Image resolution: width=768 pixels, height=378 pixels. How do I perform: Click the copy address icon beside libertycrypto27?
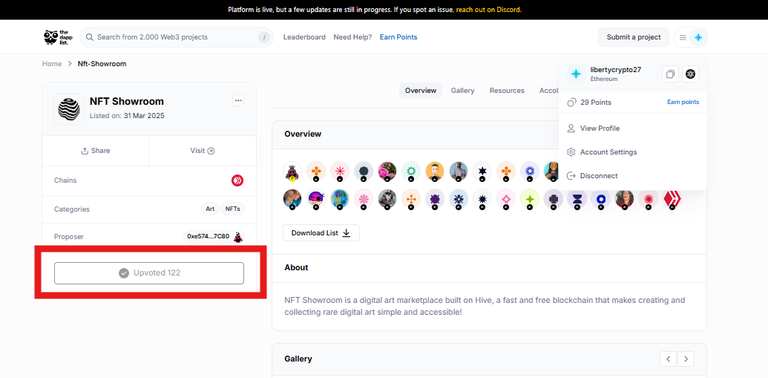tap(670, 74)
